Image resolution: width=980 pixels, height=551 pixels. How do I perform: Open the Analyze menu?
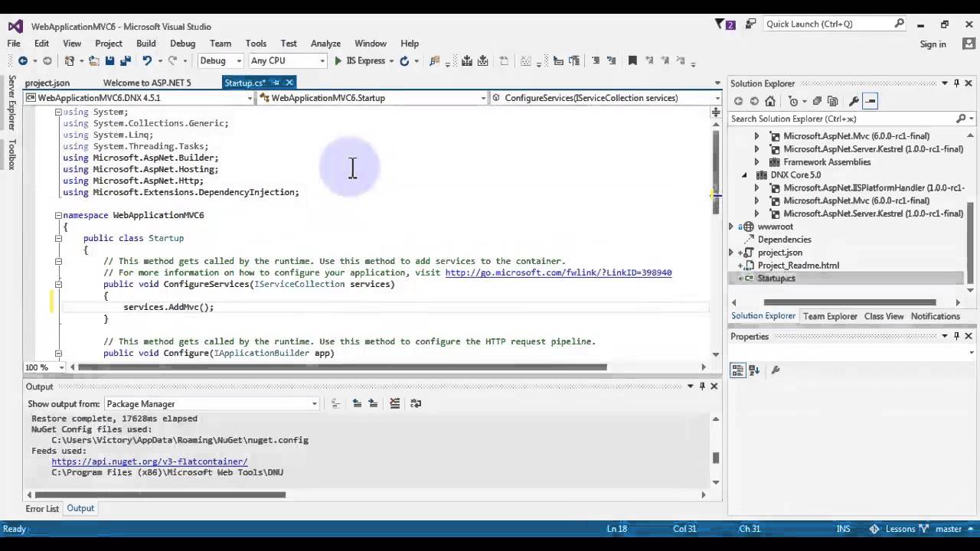(325, 44)
